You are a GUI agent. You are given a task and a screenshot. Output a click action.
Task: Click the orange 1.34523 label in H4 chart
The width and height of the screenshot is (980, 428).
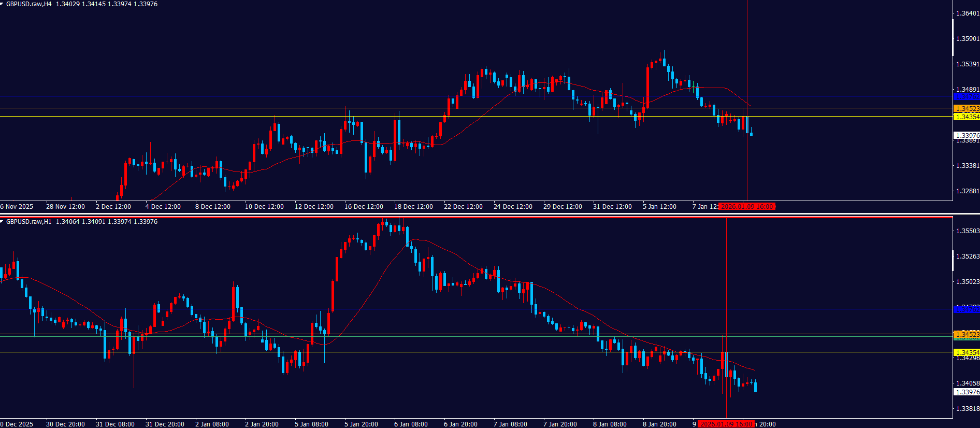[967, 109]
